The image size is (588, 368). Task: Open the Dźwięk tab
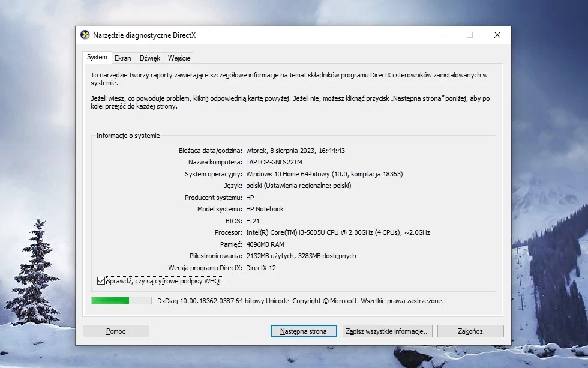pos(149,58)
